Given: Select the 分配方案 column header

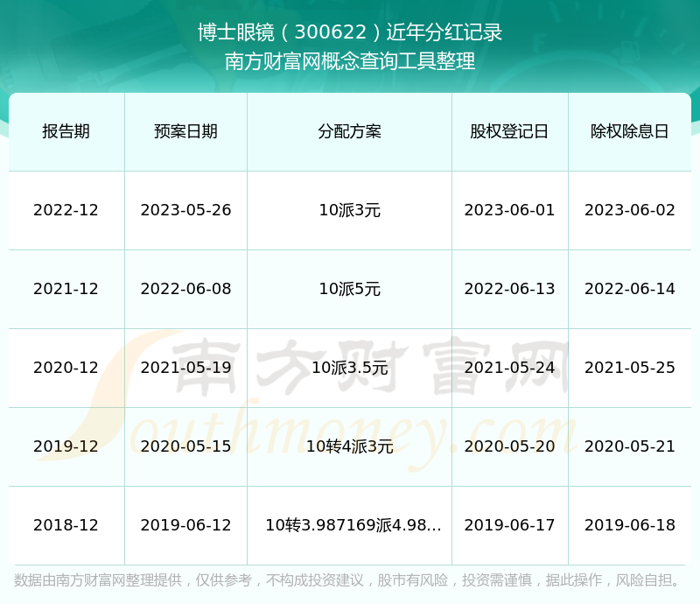Looking at the screenshot, I should point(349,131).
